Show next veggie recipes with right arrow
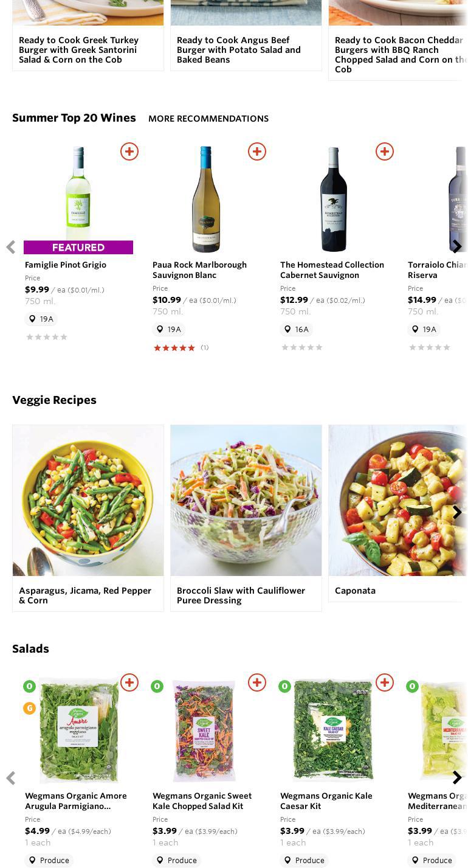Screen dimensions: 468x868 (457, 512)
